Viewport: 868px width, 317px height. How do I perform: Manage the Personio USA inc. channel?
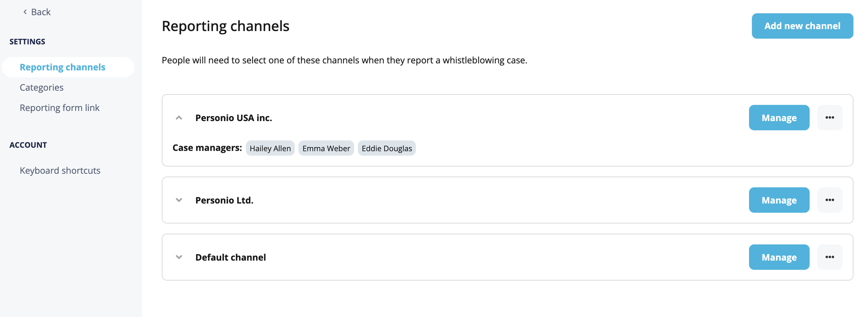779,117
